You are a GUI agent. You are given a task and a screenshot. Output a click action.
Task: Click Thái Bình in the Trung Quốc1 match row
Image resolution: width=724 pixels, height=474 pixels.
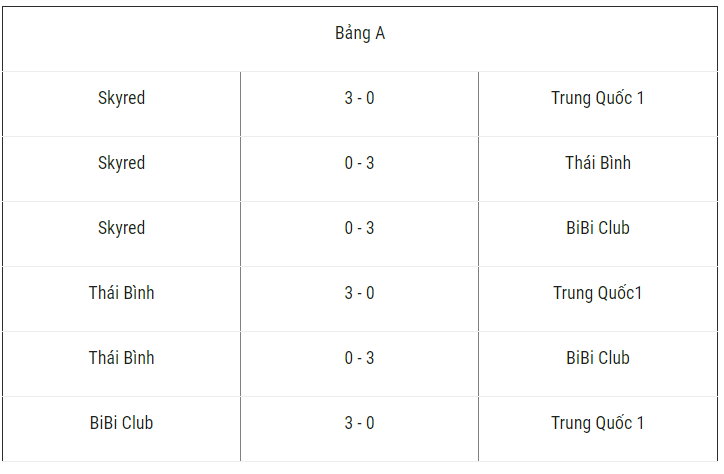point(121,293)
